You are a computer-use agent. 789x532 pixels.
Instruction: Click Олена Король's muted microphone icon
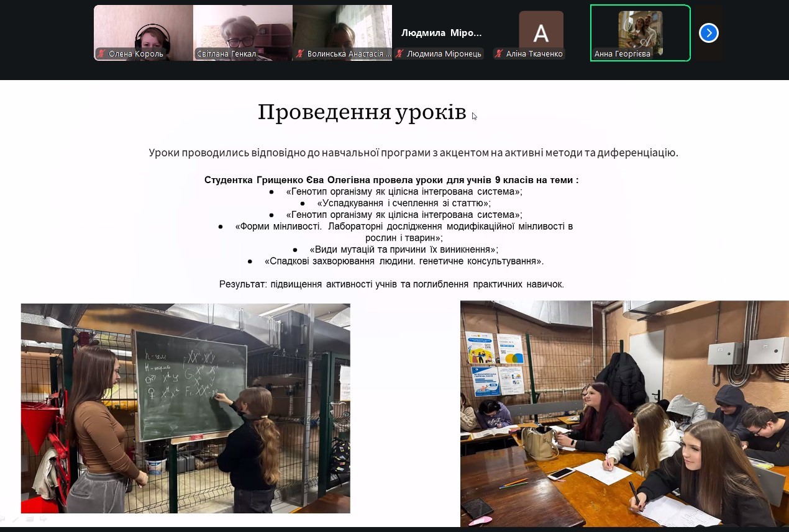pyautogui.click(x=101, y=54)
